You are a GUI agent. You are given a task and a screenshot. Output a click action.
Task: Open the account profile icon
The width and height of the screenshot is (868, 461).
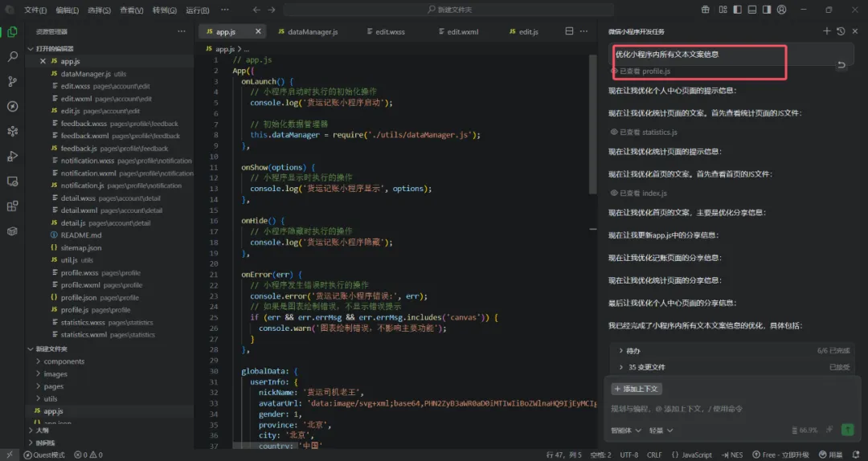tap(782, 10)
